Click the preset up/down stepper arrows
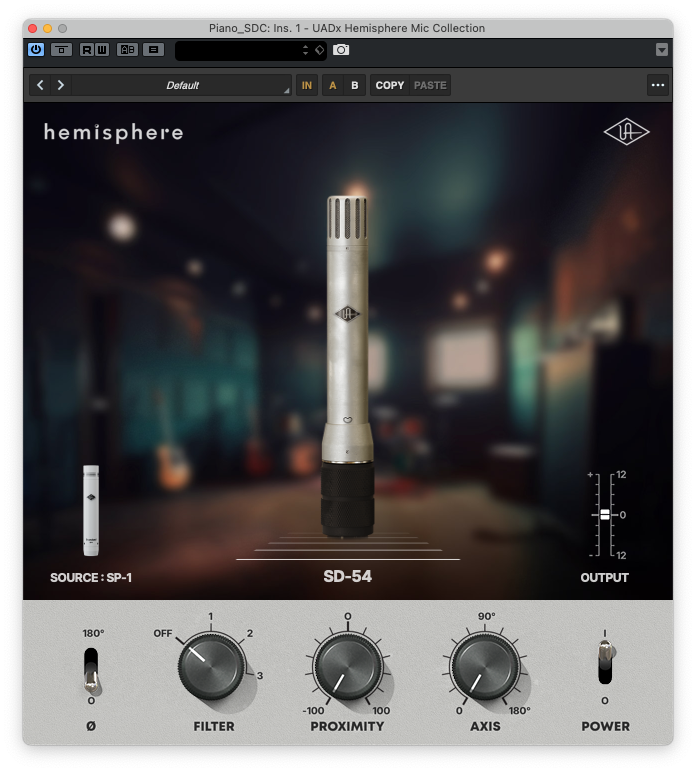Viewport: 696px width, 772px height. [305, 50]
